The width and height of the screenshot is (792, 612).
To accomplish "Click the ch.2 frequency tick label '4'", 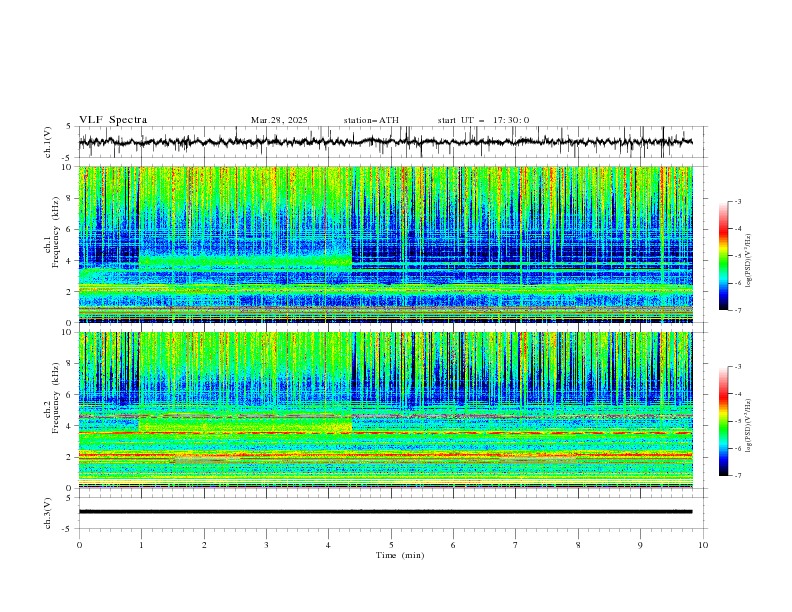I will [71, 426].
